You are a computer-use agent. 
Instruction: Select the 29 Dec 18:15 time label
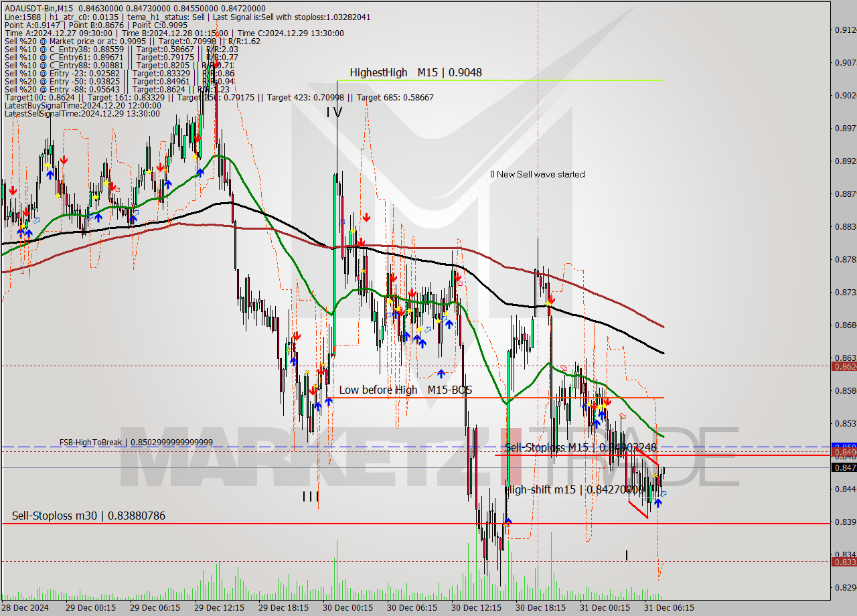pos(283,608)
